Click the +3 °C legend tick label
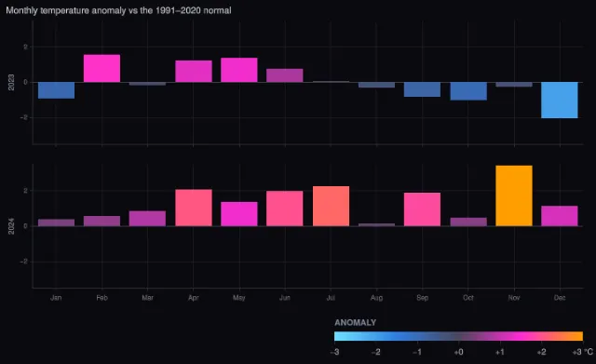596x364 pixels. (x=583, y=352)
